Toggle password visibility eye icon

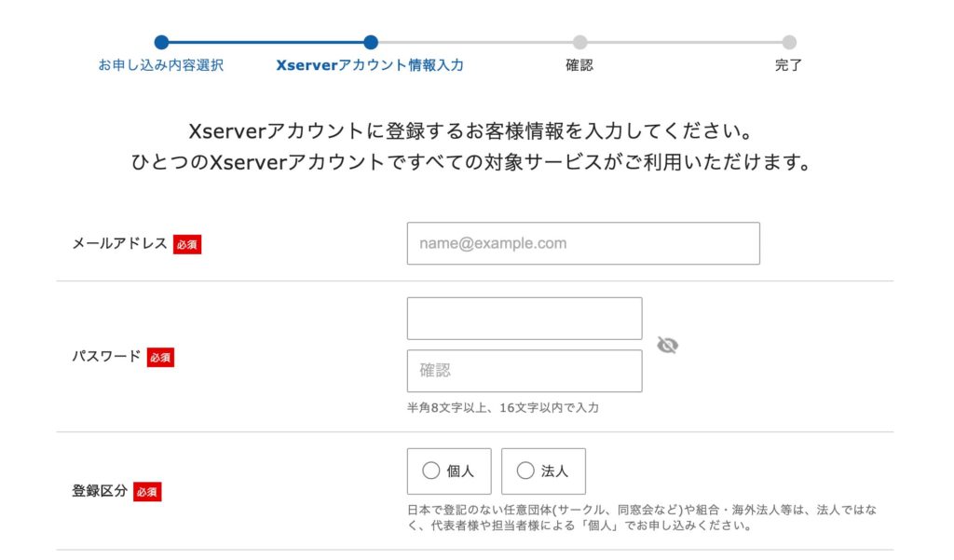point(667,346)
